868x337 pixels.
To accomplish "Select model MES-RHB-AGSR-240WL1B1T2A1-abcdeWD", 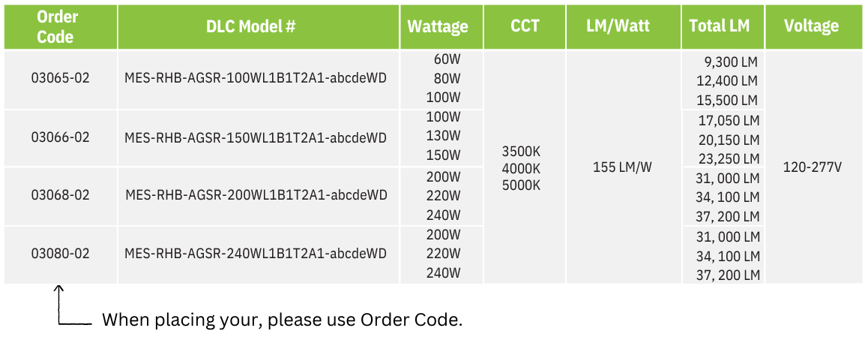I will (x=255, y=253).
